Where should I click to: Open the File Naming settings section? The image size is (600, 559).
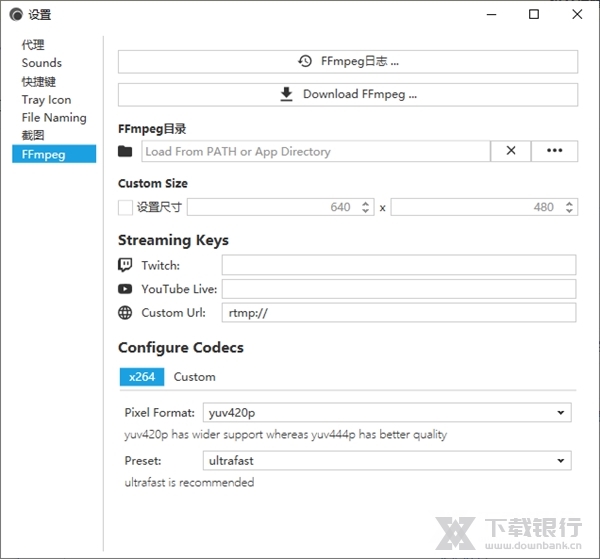[x=54, y=118]
